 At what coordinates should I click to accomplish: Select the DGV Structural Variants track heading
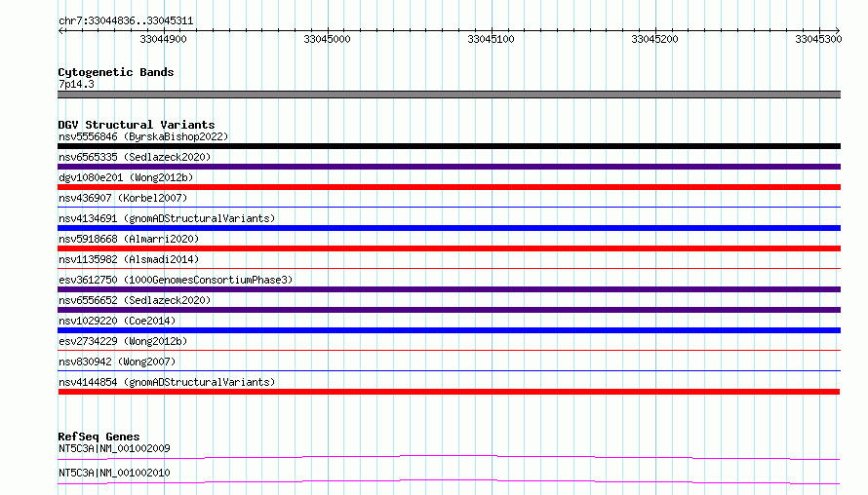137,125
